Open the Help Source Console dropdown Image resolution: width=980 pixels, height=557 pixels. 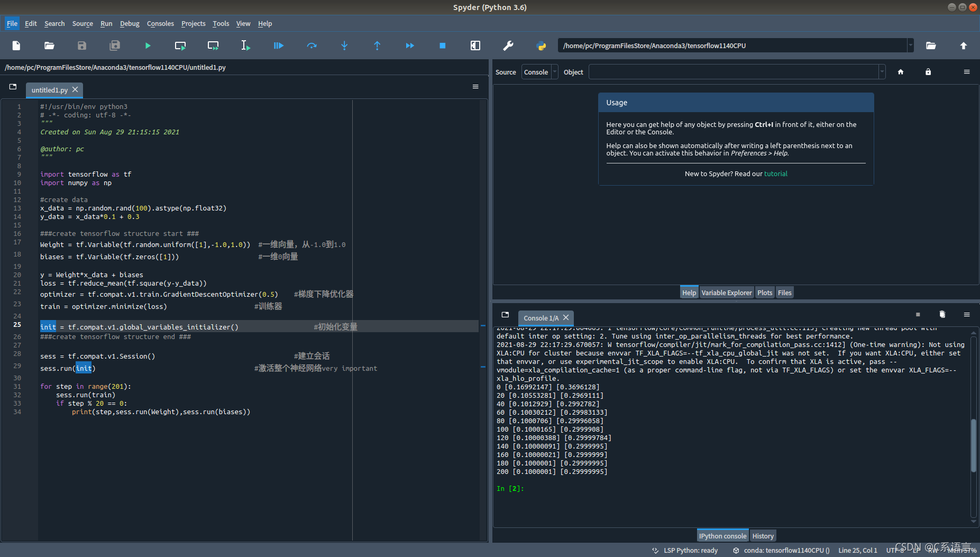click(540, 72)
